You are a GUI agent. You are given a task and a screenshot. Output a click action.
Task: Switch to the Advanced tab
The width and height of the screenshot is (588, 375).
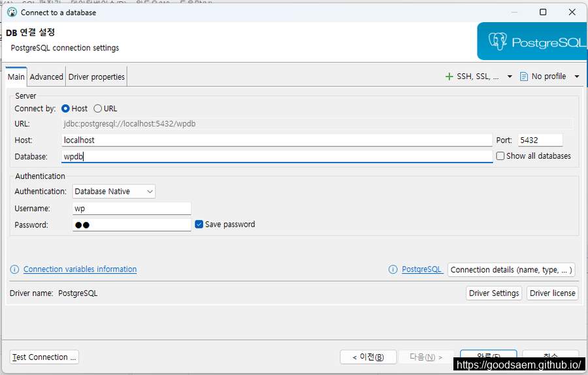pyautogui.click(x=46, y=76)
